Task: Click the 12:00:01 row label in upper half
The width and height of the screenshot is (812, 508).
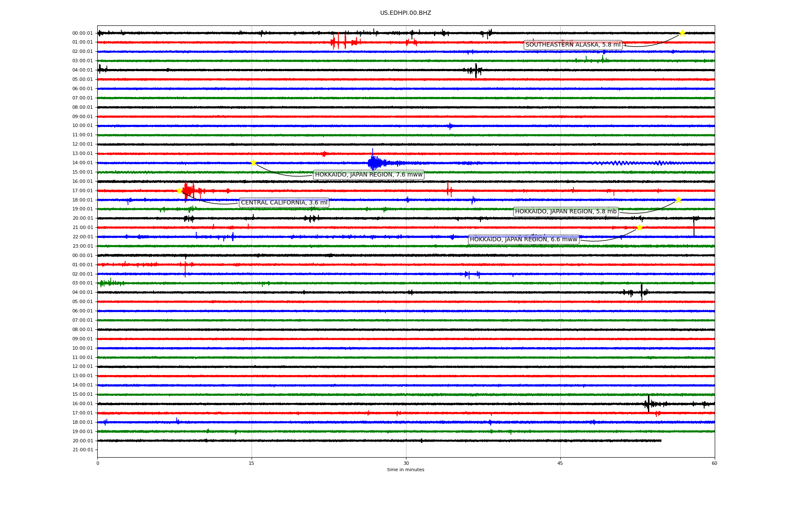Action: click(82, 144)
